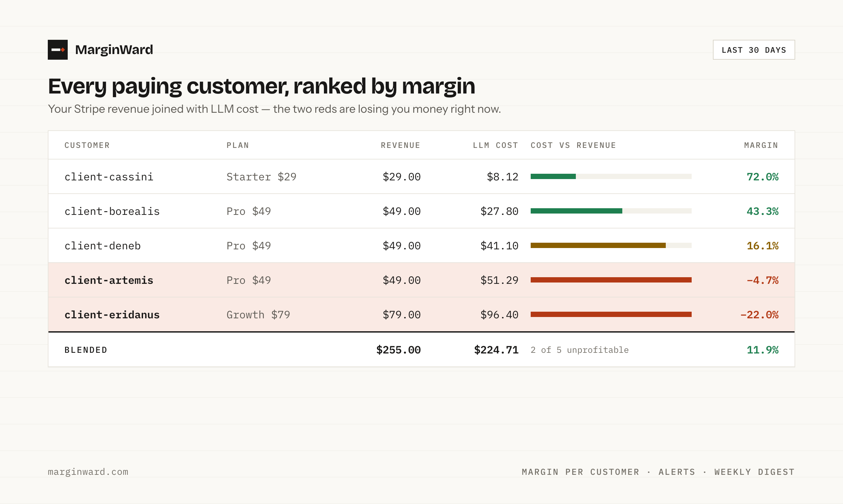
Task: Click the blended 11.9% margin figure
Action: tap(762, 350)
